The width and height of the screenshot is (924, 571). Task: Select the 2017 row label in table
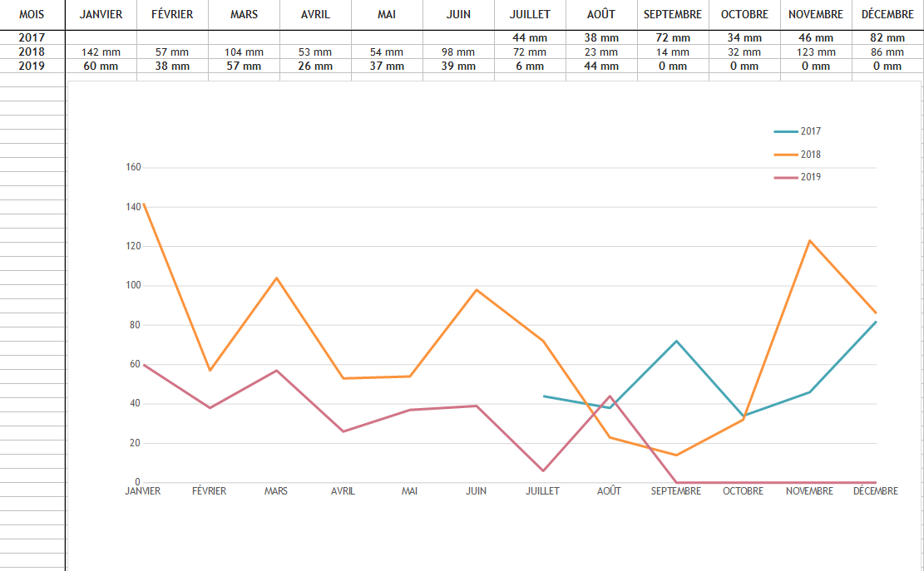click(x=32, y=37)
